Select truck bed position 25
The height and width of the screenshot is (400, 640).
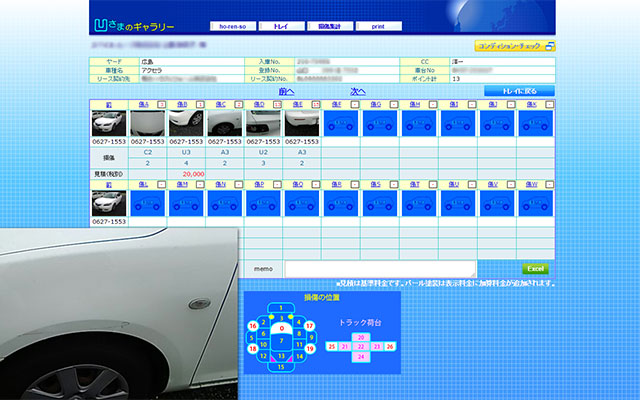coord(332,347)
